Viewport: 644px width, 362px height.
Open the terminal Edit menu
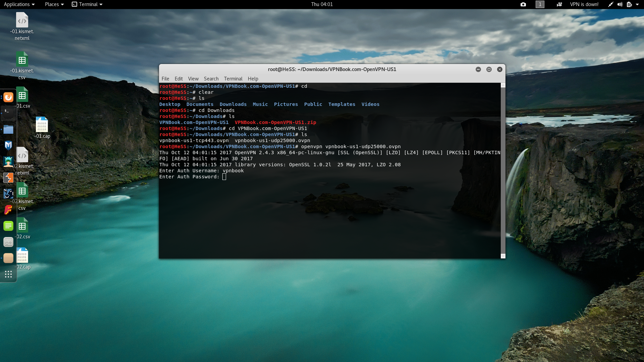click(x=179, y=79)
